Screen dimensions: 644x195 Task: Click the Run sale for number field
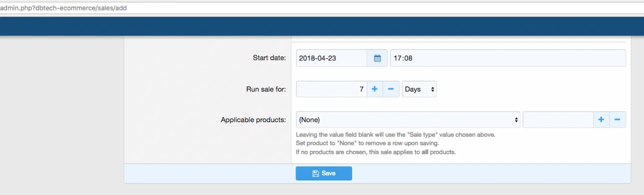point(332,89)
